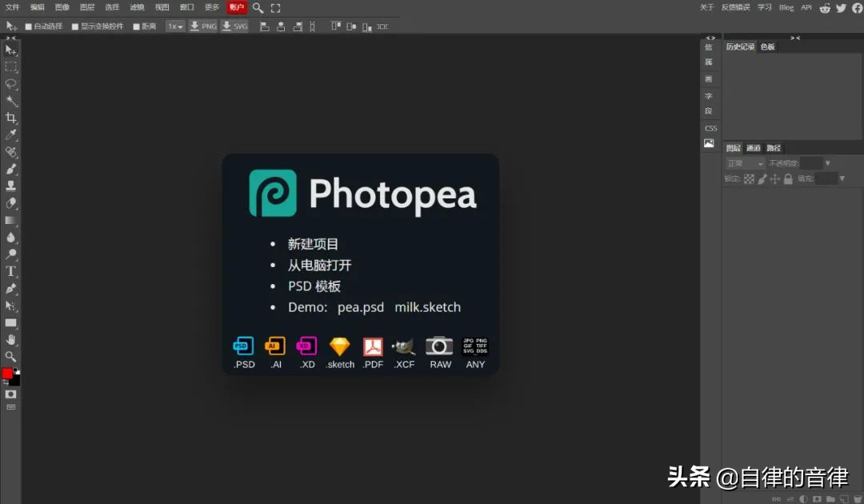Screen dimensions: 864x504
Task: Choose the Eraser tool
Action: [x=10, y=203]
